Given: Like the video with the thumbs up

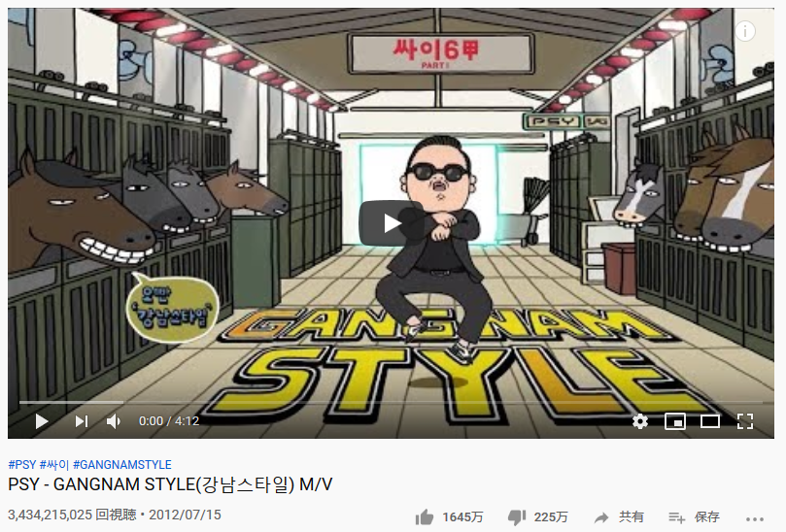Looking at the screenshot, I should pyautogui.click(x=425, y=517).
